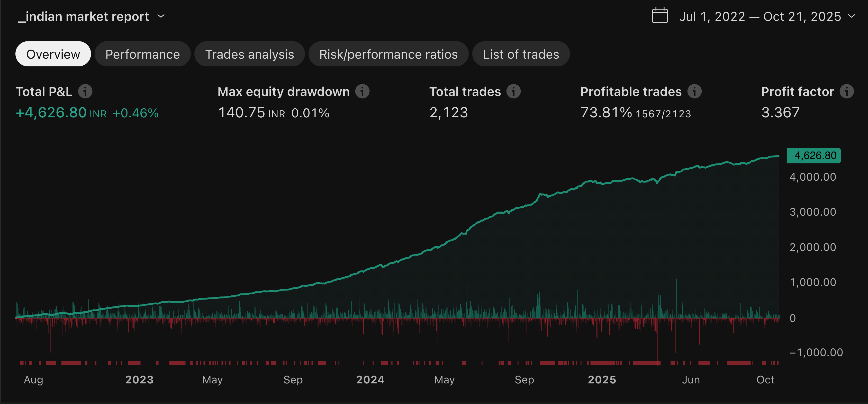Go to Risk/performance ratios tab
Screen dimensions: 868x404
click(388, 54)
